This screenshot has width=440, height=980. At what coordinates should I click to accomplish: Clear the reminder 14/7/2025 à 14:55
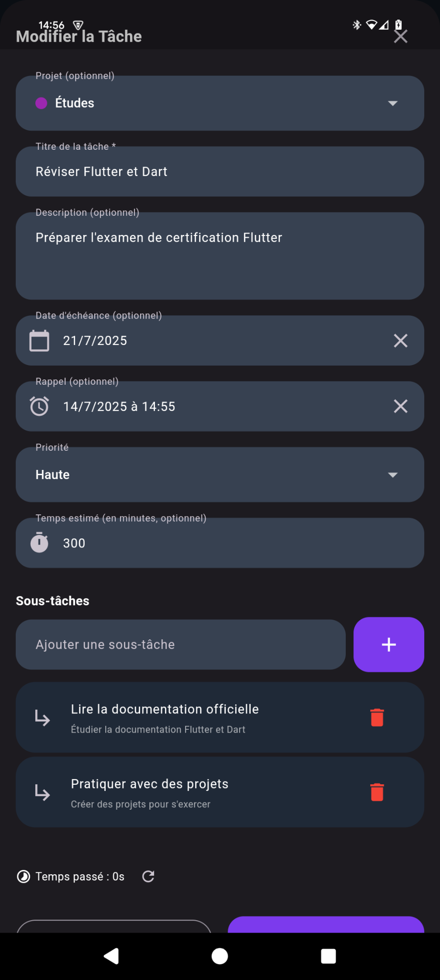point(400,406)
